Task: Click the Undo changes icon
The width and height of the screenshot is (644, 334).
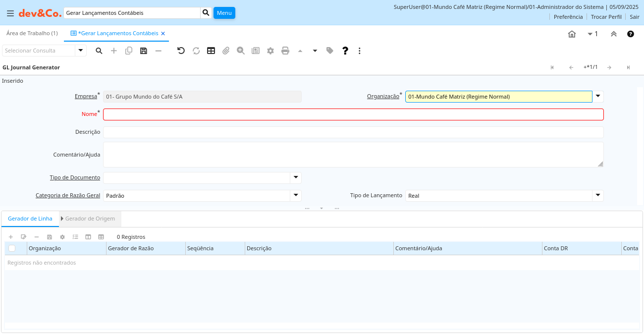Action: click(x=181, y=51)
